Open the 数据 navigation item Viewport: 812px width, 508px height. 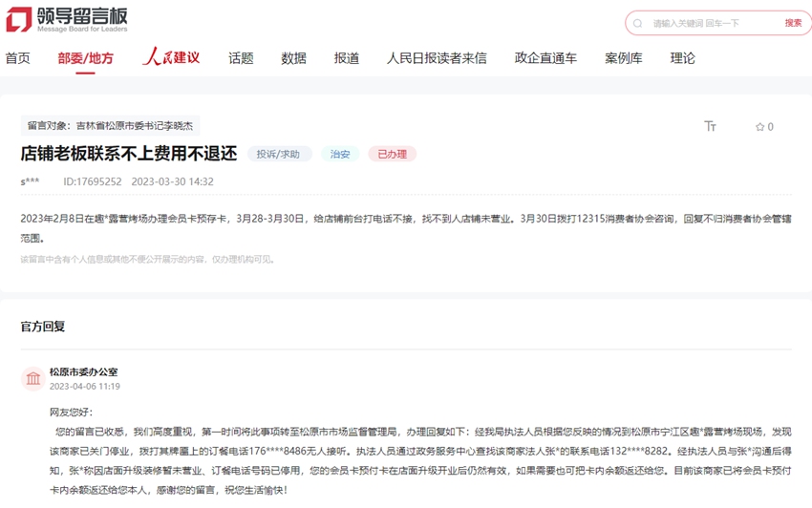click(x=293, y=58)
